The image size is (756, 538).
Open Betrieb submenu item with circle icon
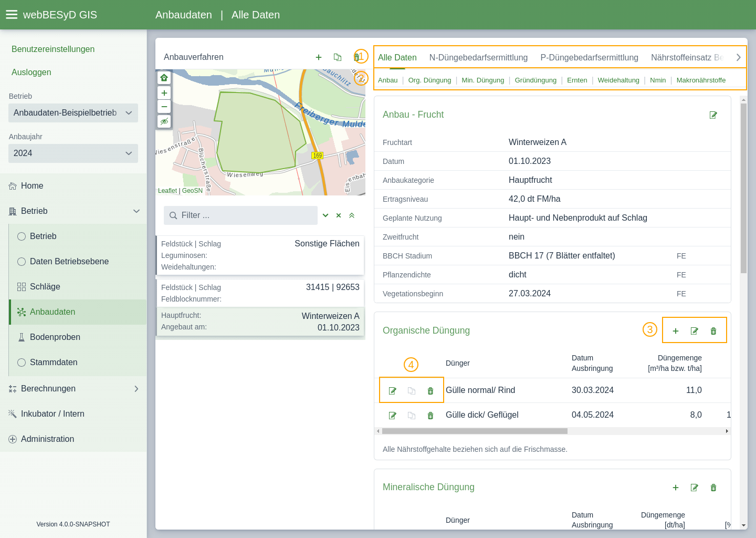coord(78,236)
